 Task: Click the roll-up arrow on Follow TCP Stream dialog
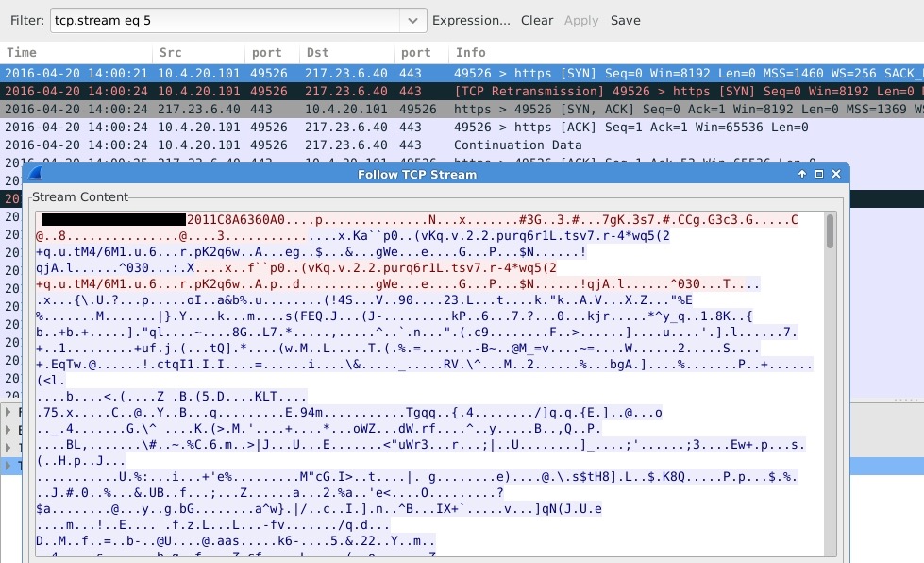[x=802, y=175]
